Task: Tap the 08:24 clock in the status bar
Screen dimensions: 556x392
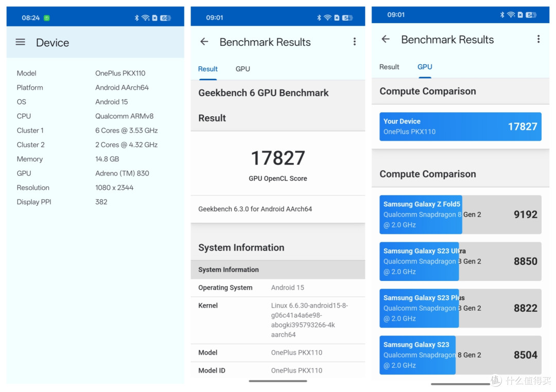Action: [30, 17]
